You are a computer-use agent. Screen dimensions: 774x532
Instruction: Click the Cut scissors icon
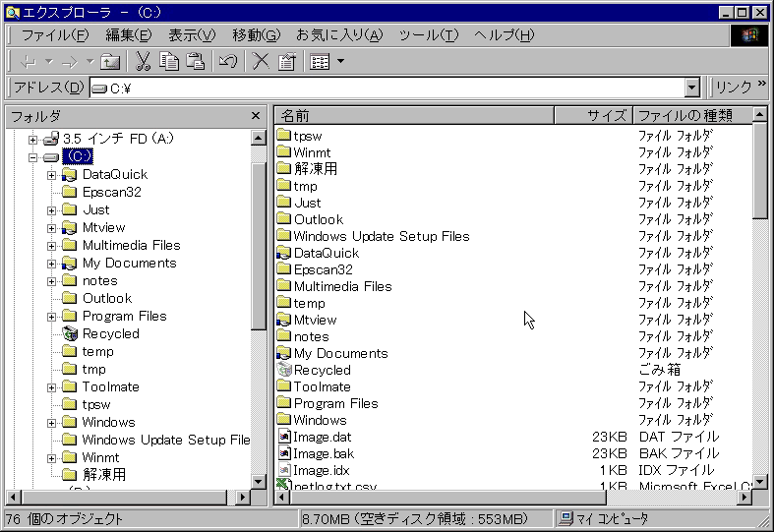(143, 61)
